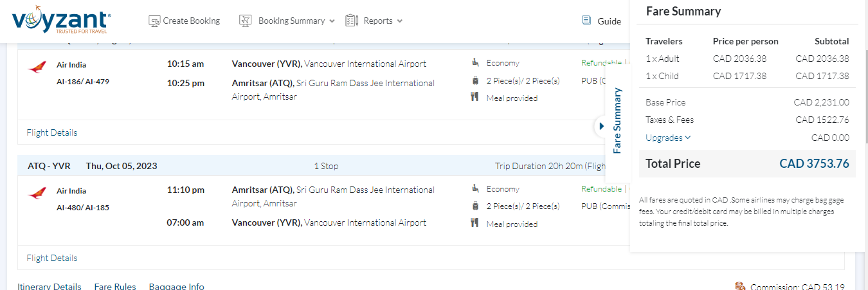This screenshot has height=290, width=868.
Task: Click the Guide book icon
Action: [586, 21]
